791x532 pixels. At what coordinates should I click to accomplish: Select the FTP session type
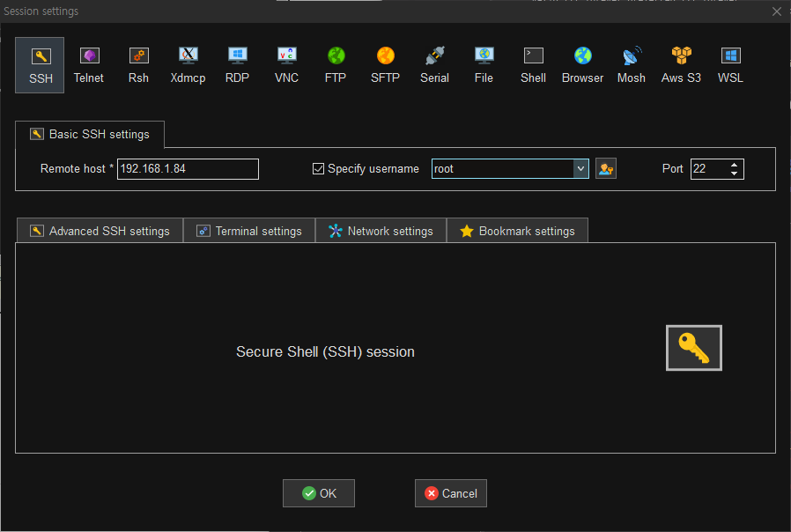click(x=336, y=65)
